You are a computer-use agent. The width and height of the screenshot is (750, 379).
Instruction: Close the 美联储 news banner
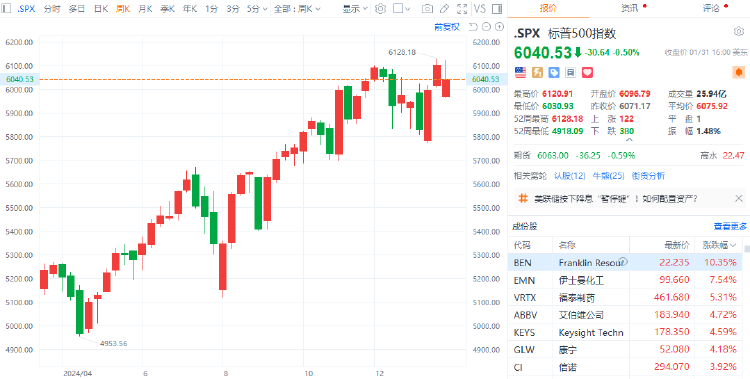point(739,198)
